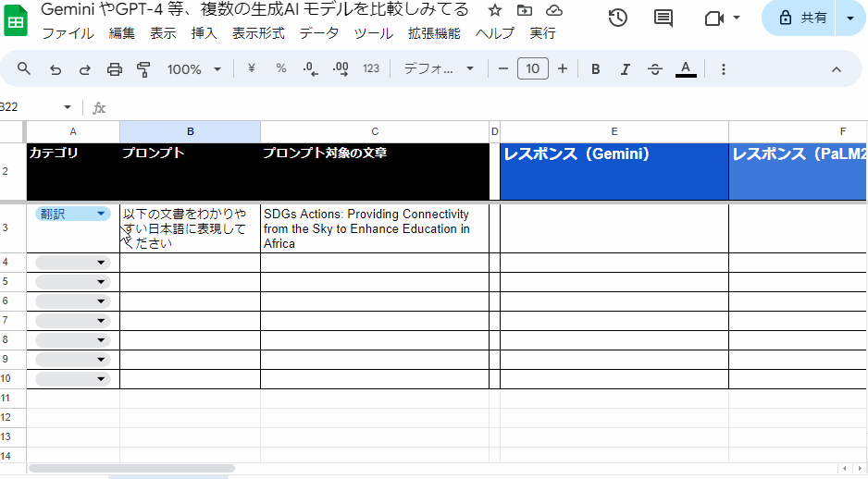Open the zoom 100% dropdown

[x=194, y=69]
